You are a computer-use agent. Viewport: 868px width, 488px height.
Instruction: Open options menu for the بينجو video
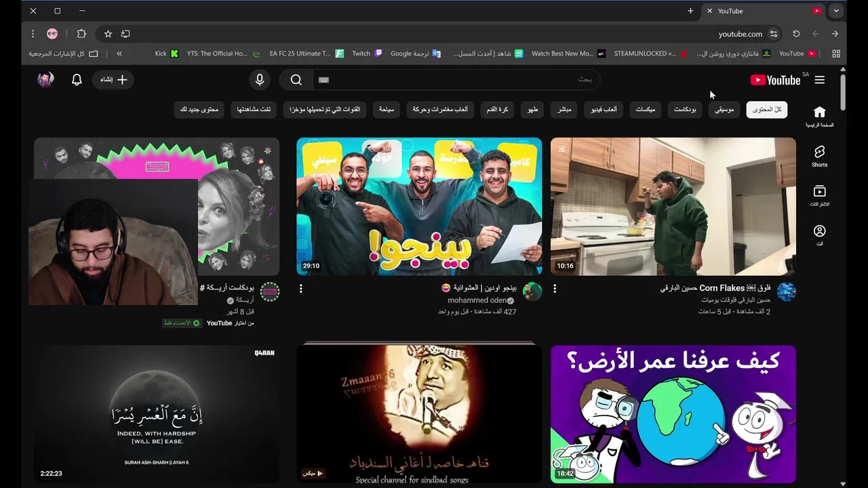click(301, 289)
